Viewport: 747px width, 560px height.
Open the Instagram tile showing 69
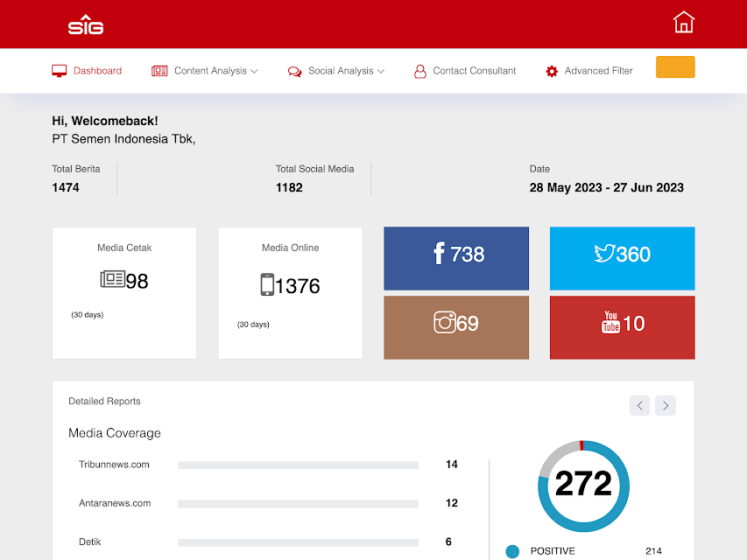(x=456, y=327)
